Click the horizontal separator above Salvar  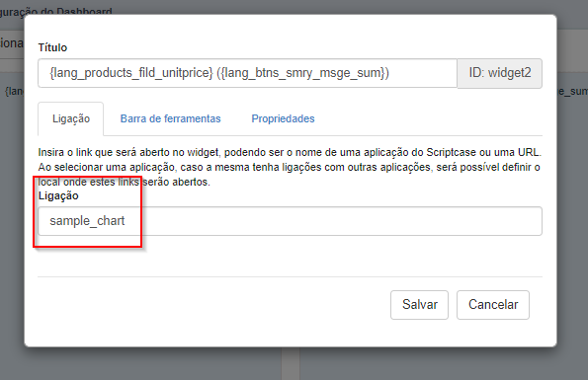(x=290, y=277)
